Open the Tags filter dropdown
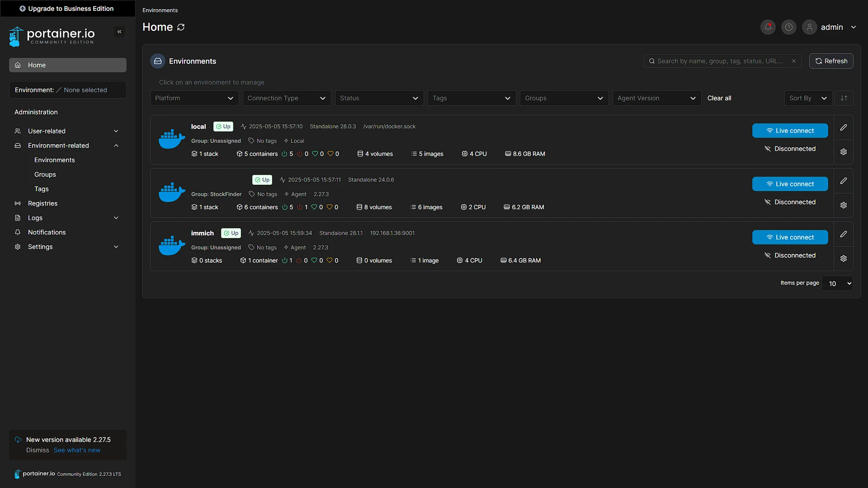The width and height of the screenshot is (868, 488). coord(472,98)
